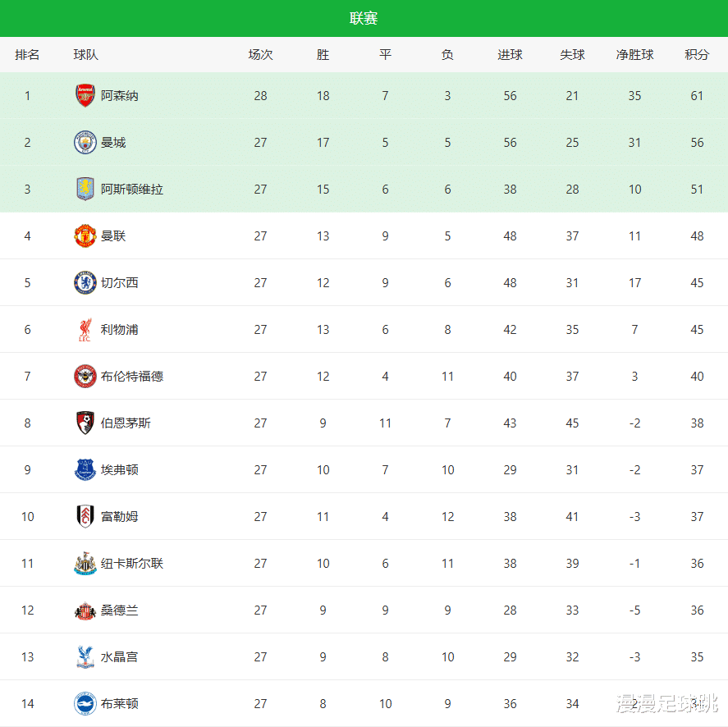Screen dimensions: 728x727
Task: Click the Fulham club crest icon
Action: [85, 517]
